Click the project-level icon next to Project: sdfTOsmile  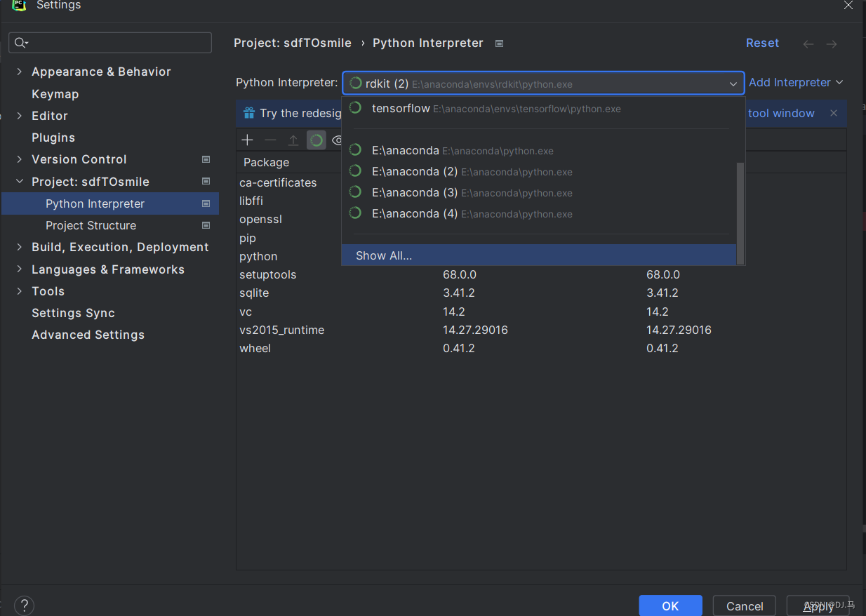206,182
